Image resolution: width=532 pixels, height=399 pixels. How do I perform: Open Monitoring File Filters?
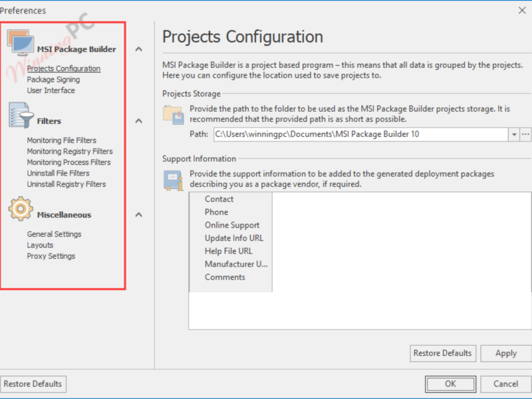coord(61,140)
